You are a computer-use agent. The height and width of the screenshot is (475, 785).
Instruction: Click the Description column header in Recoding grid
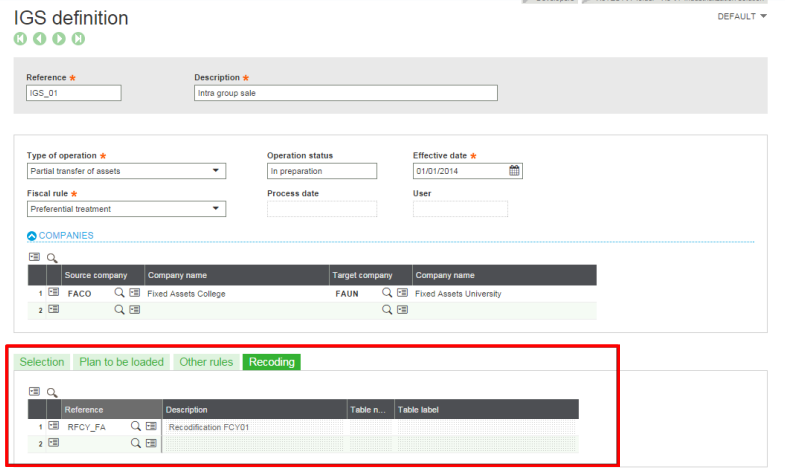coord(255,410)
